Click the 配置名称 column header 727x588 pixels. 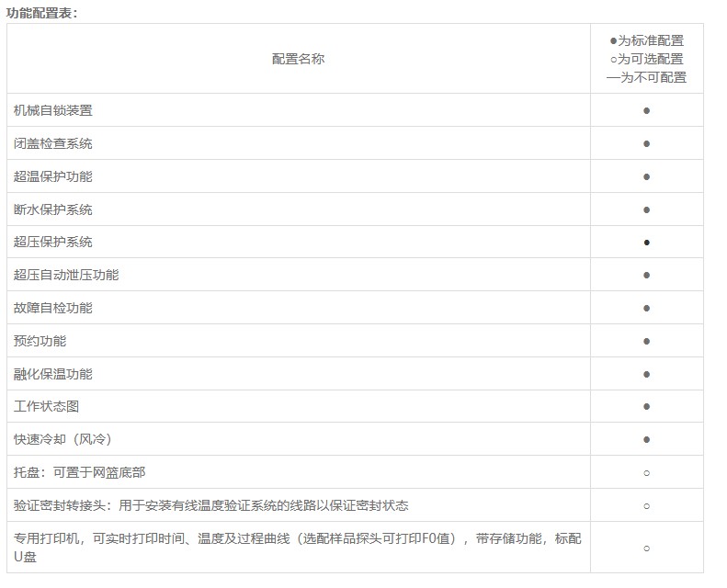[298, 59]
